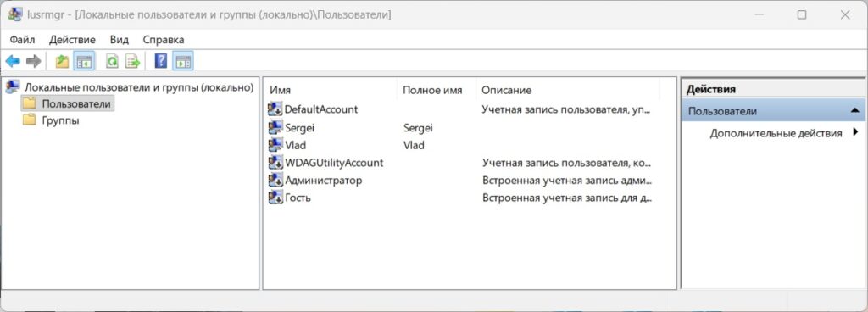The height and width of the screenshot is (312, 868).
Task: Select the Sergei account name
Action: (299, 128)
